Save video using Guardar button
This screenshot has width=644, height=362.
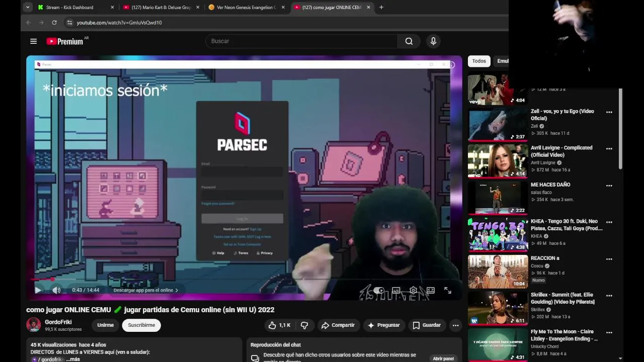(427, 325)
